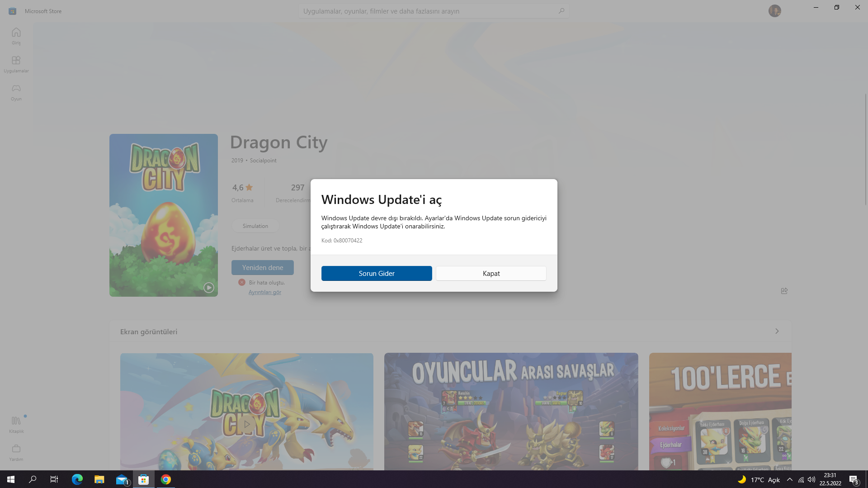Viewport: 868px width, 488px height.
Task: Open the Dragon City video thumbnail
Action: coord(247,412)
